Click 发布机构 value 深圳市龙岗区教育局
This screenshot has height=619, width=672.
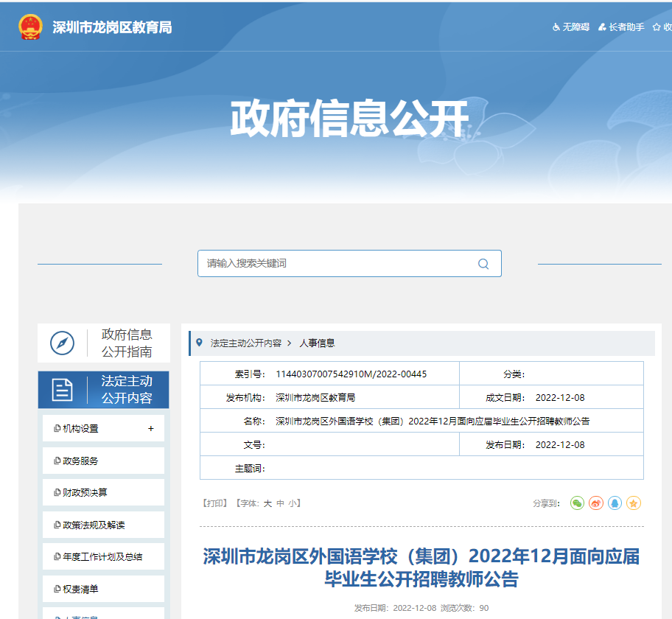click(x=315, y=398)
